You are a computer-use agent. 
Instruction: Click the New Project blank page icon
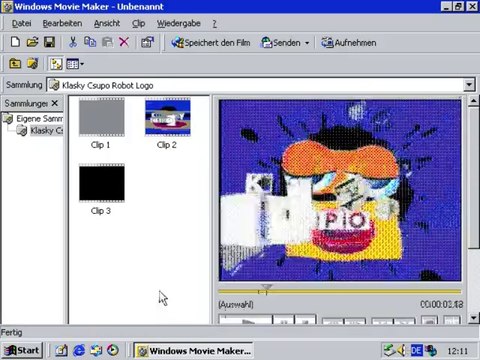[15, 42]
